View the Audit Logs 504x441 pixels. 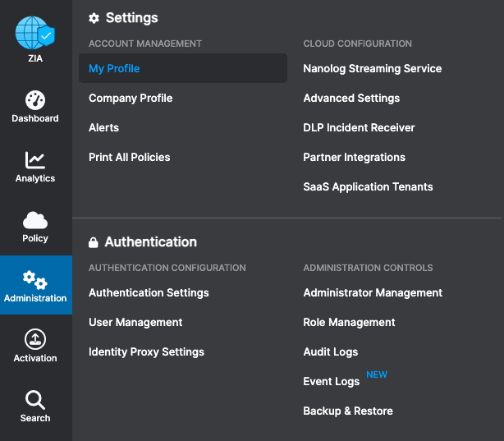click(x=330, y=351)
